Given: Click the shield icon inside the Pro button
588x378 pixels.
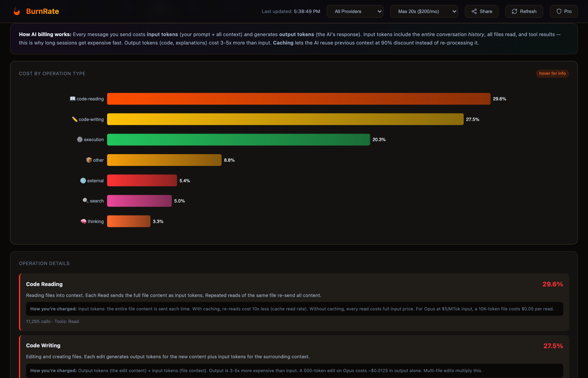Looking at the screenshot, I should point(559,11).
